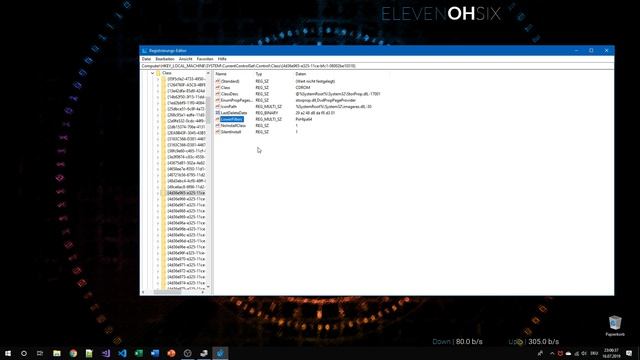Select the ClassDesc value name
This screenshot has width=640, height=360.
229,94
